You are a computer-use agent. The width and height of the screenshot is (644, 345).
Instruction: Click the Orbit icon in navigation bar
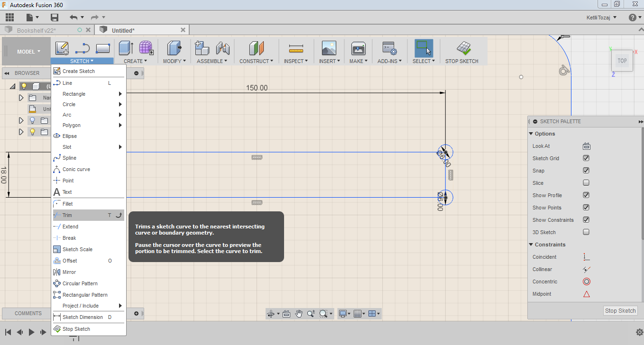click(271, 313)
